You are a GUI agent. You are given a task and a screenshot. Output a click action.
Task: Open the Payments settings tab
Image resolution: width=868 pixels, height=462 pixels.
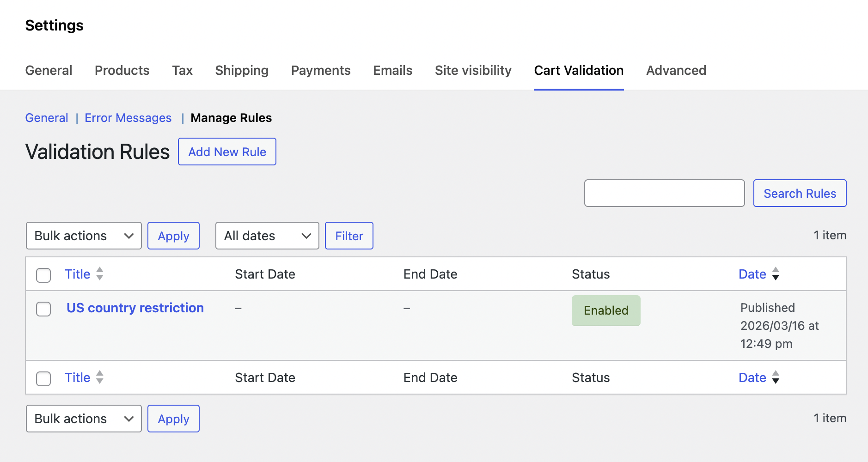pos(321,70)
